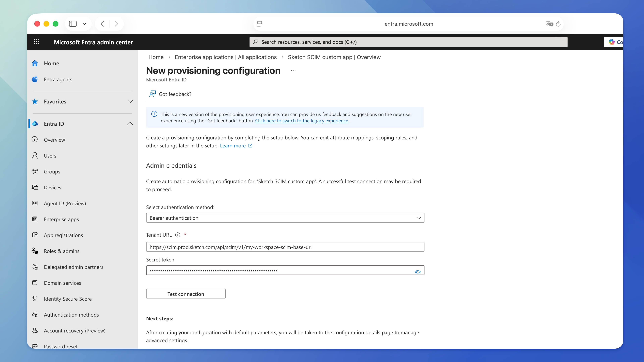Click the Entra agents icon
The image size is (644, 362).
(35, 79)
